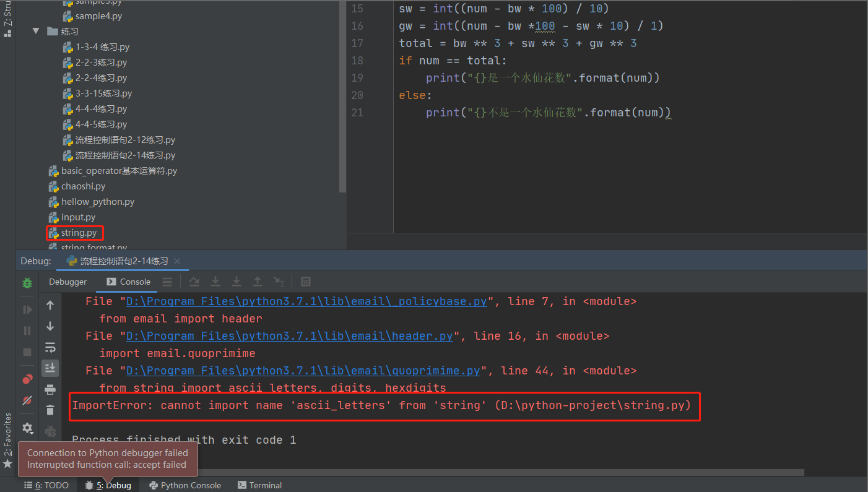Image resolution: width=868 pixels, height=492 pixels.
Task: Select file 2-2-4练习.py
Action: [x=101, y=78]
